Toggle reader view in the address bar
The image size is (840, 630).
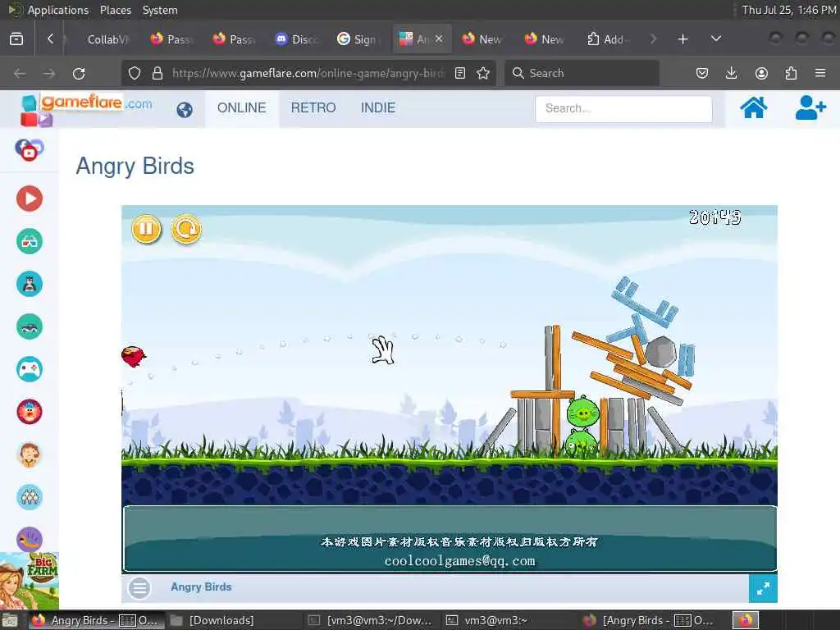[460, 73]
